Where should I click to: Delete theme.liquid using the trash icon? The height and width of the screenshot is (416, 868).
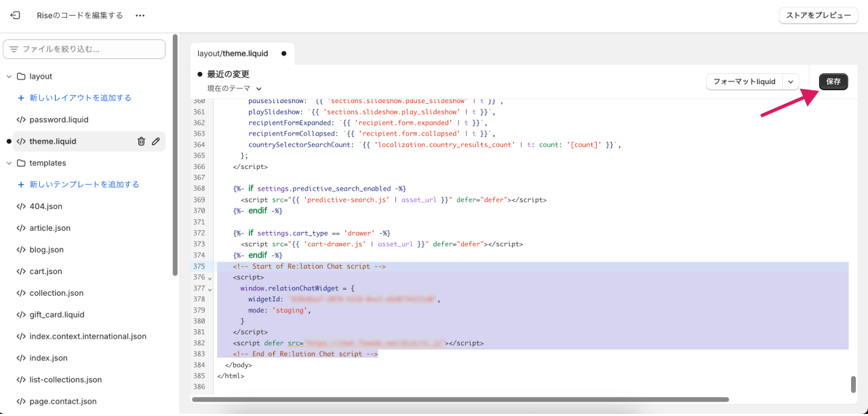coord(141,141)
